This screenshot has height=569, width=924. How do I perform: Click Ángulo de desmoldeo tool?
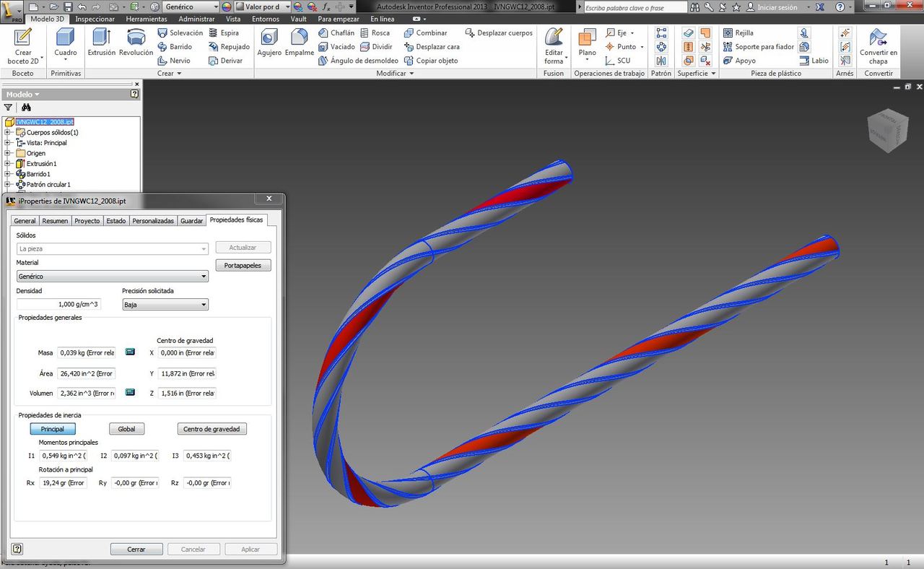coord(358,61)
